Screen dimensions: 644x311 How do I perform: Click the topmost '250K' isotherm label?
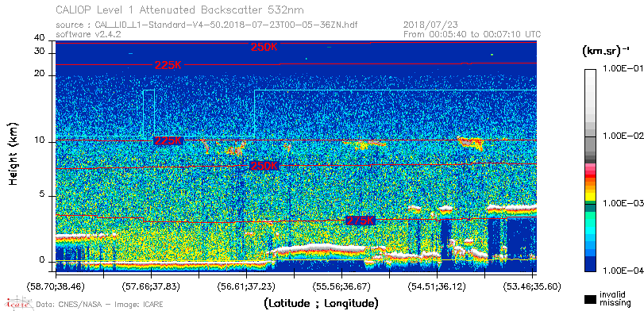pyautogui.click(x=264, y=47)
